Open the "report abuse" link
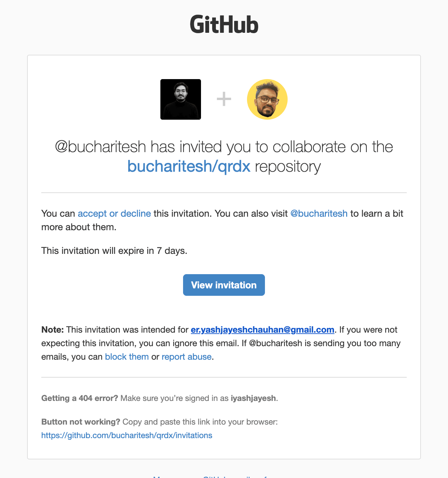This screenshot has width=448, height=478. click(x=186, y=357)
